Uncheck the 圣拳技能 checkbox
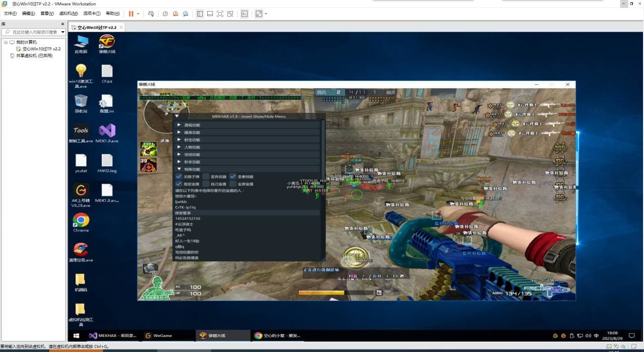This screenshot has height=352, width=644. [x=233, y=177]
